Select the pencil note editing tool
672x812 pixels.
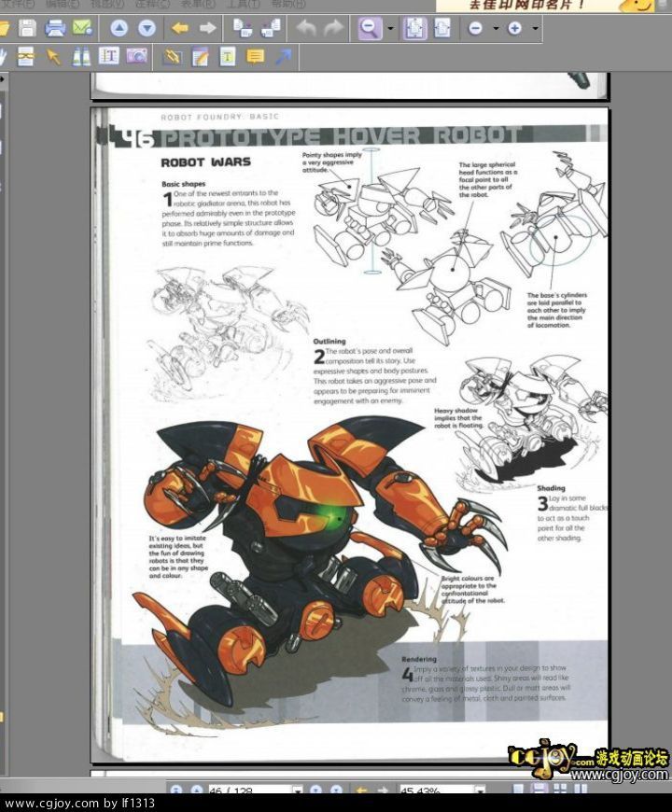(200, 56)
